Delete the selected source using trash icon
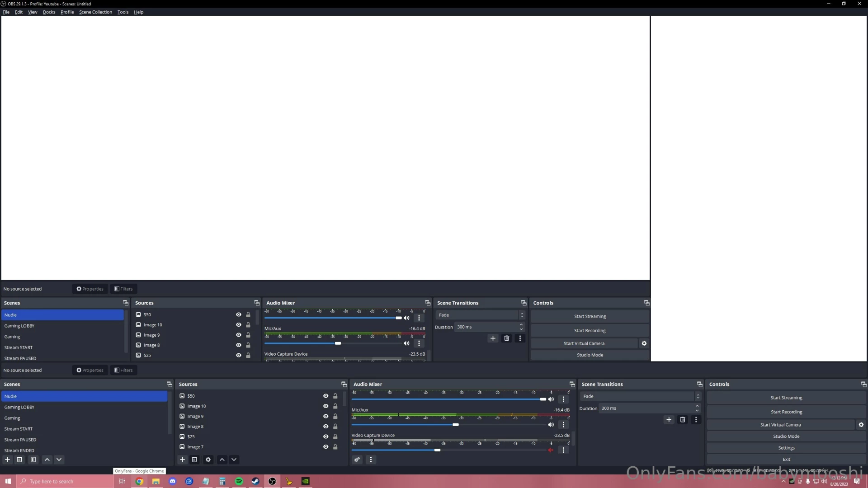Viewport: 868px width, 488px height. pyautogui.click(x=195, y=460)
